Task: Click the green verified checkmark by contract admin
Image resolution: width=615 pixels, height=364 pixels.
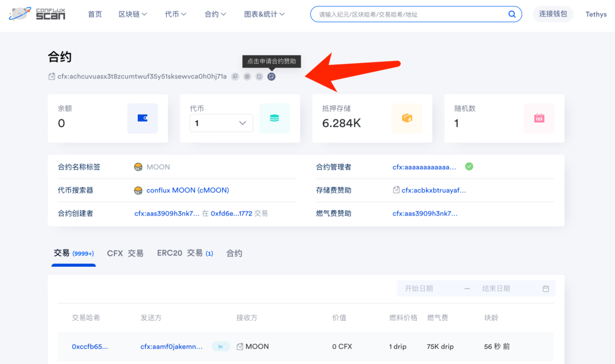Action: (469, 167)
